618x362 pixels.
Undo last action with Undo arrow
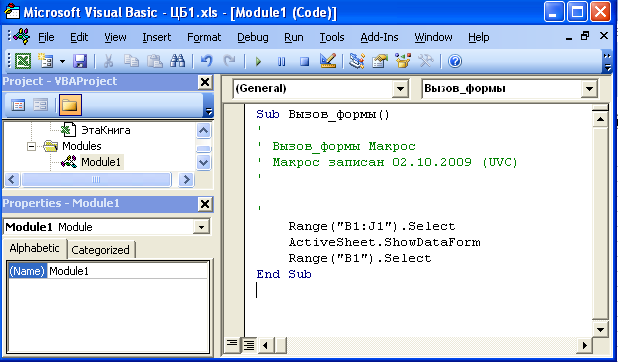[206, 61]
